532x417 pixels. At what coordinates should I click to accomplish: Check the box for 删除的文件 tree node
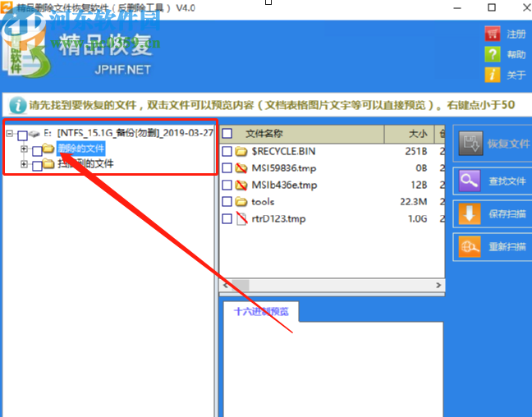[x=37, y=151]
